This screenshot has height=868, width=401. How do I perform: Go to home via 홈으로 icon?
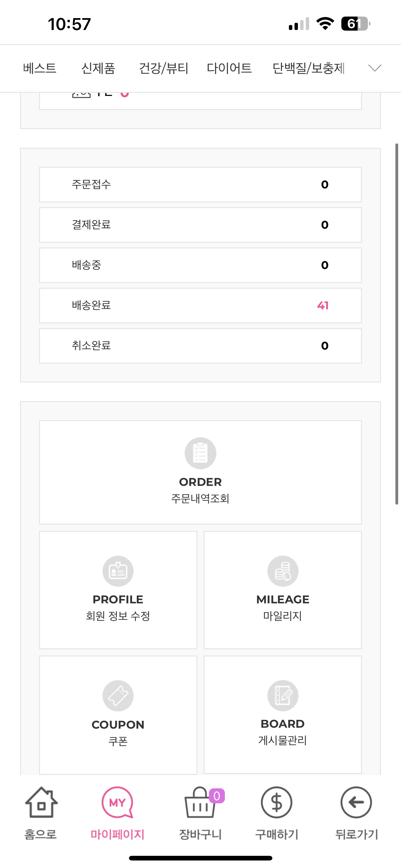pyautogui.click(x=41, y=803)
